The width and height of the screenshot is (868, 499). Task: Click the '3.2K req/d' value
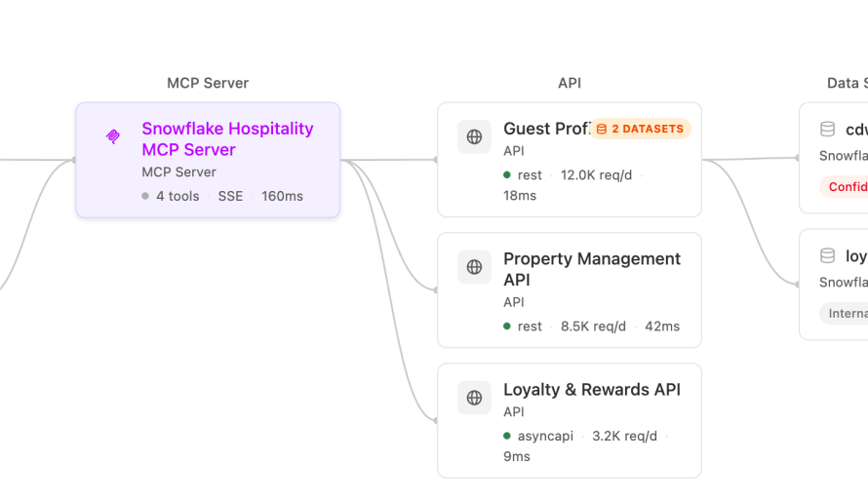[624, 437]
